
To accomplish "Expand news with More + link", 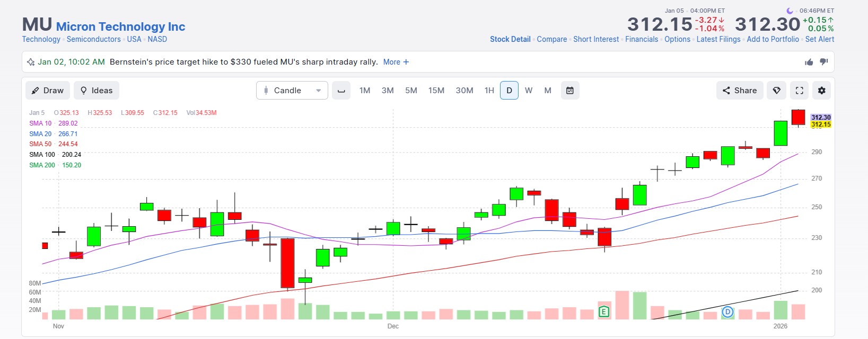I will [x=396, y=62].
